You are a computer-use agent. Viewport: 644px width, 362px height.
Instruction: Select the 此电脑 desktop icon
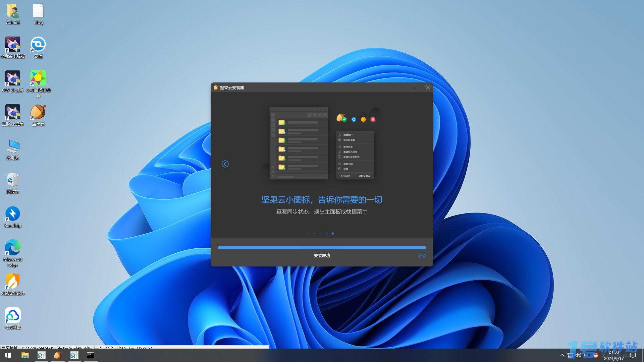[13, 149]
